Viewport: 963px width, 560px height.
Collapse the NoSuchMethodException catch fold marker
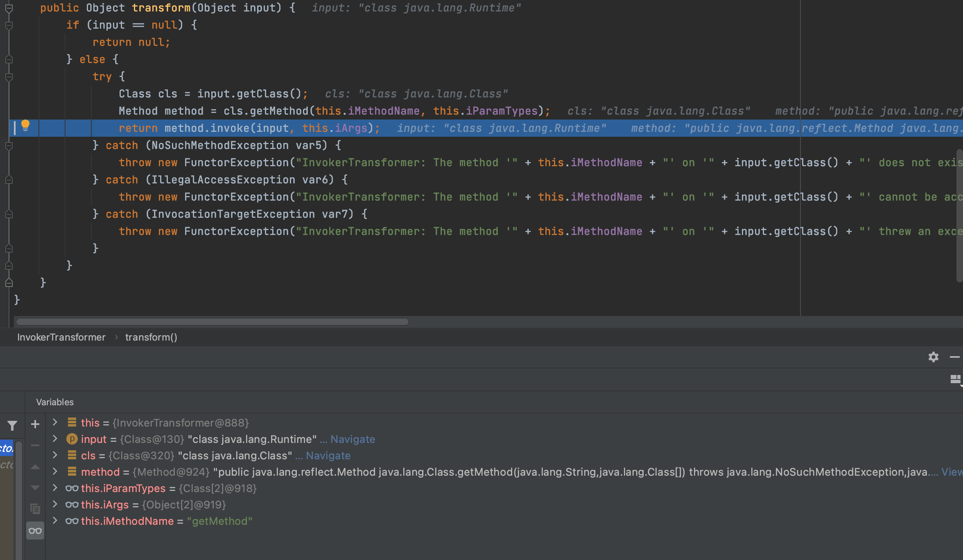pyautogui.click(x=9, y=145)
